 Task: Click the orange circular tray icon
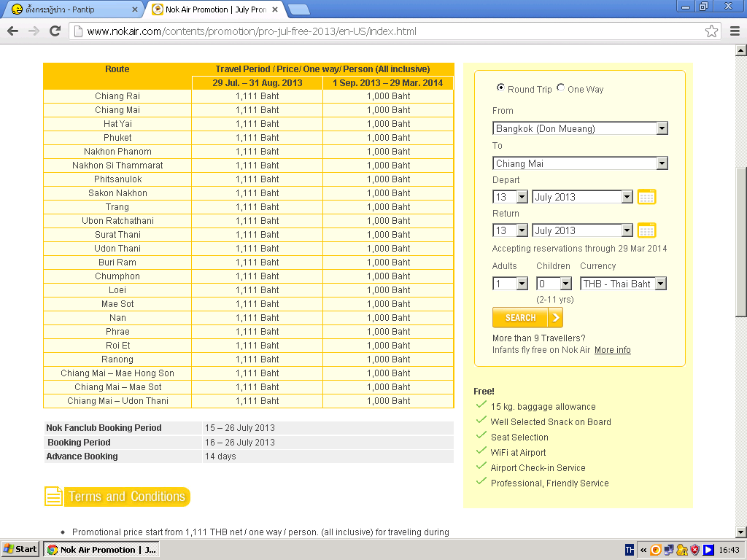click(x=656, y=550)
